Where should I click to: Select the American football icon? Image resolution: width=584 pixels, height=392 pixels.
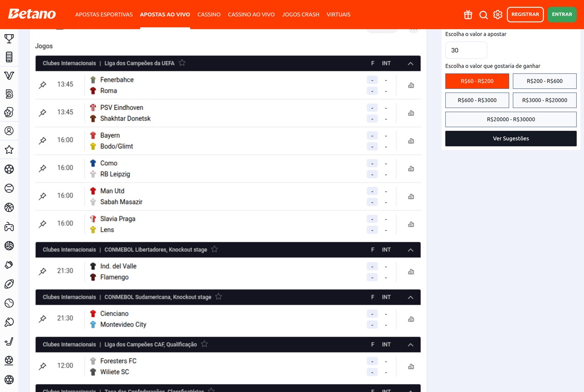pos(9,284)
